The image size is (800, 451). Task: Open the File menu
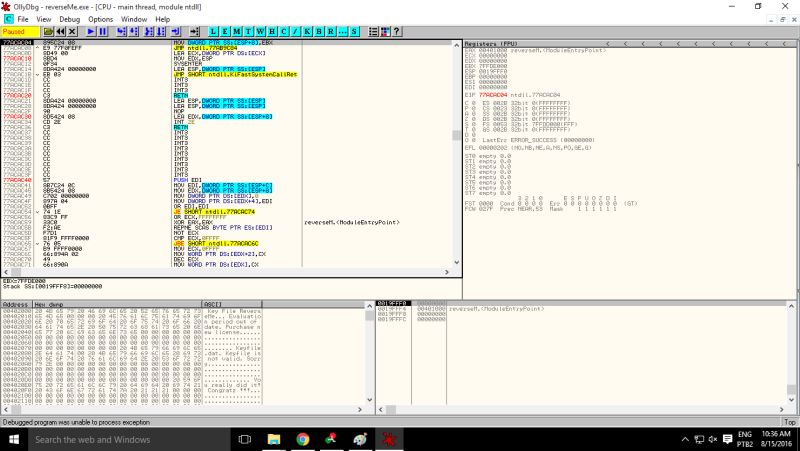click(23, 19)
